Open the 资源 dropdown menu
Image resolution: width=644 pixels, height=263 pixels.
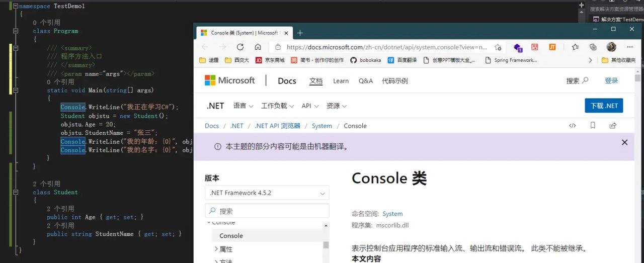tap(337, 106)
